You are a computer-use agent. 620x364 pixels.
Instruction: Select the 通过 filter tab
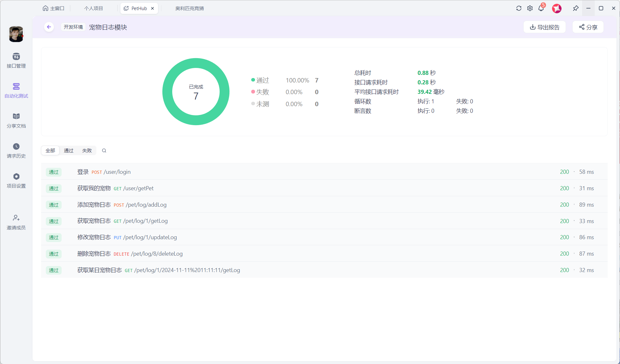pyautogui.click(x=69, y=151)
